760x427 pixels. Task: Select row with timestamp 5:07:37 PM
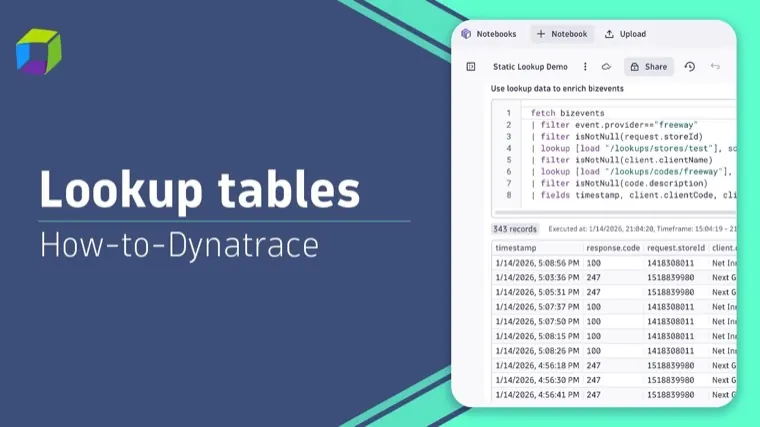614,307
